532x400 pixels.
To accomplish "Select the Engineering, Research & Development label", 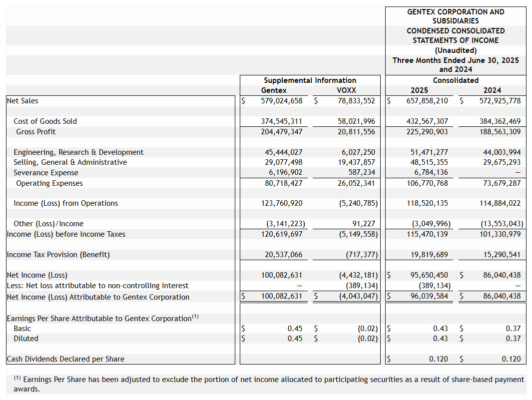I will click(x=78, y=152).
